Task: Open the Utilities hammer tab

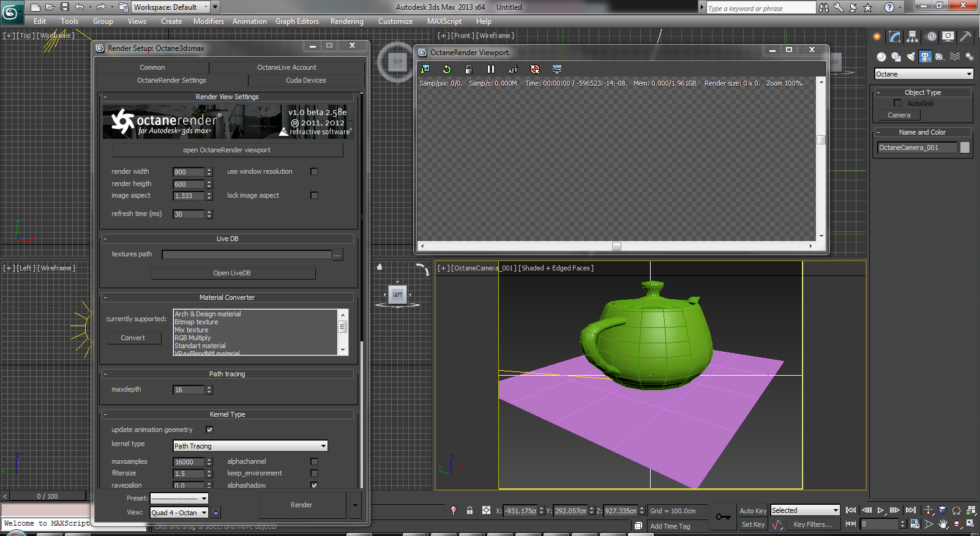Action: click(965, 37)
